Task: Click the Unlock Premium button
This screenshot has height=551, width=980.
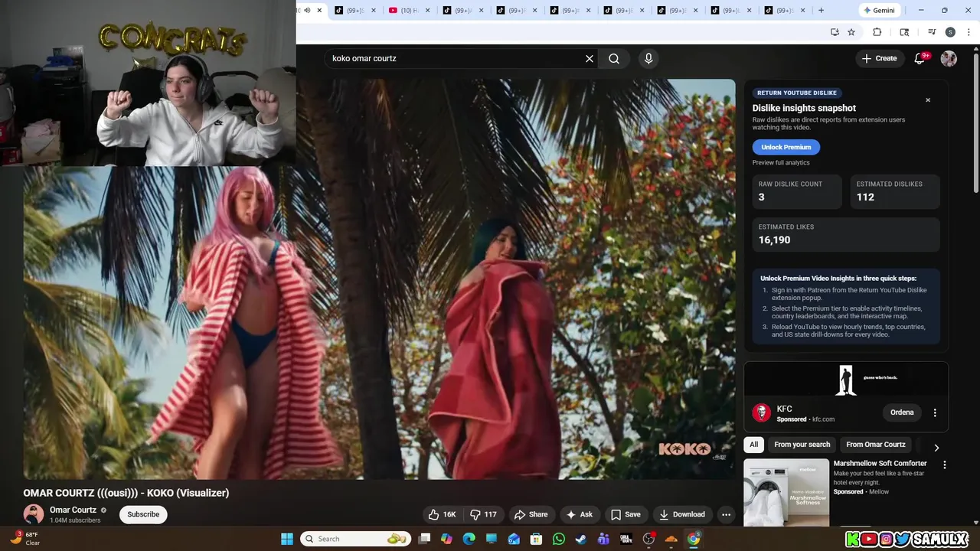Action: [786, 147]
